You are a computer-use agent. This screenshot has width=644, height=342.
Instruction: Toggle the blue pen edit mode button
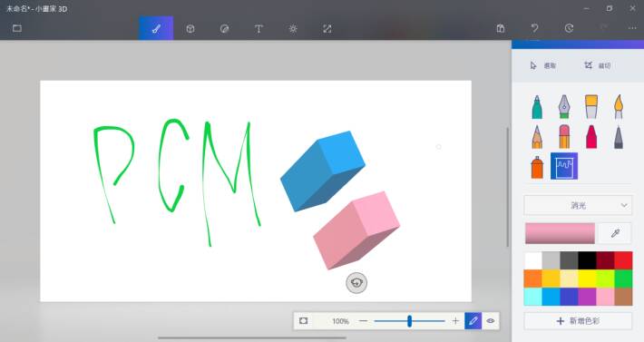click(x=473, y=321)
